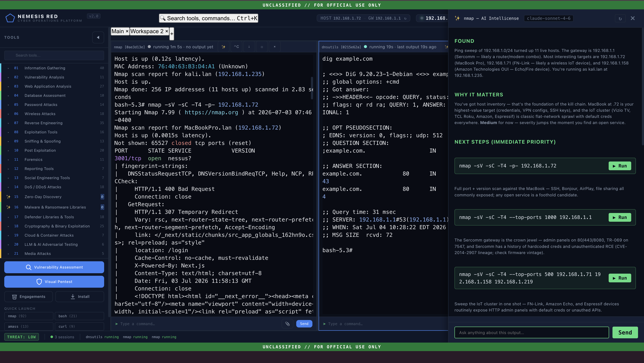Quick launch curl (9)
Image resolution: width=644 pixels, height=363 pixels.
pyautogui.click(x=79, y=327)
